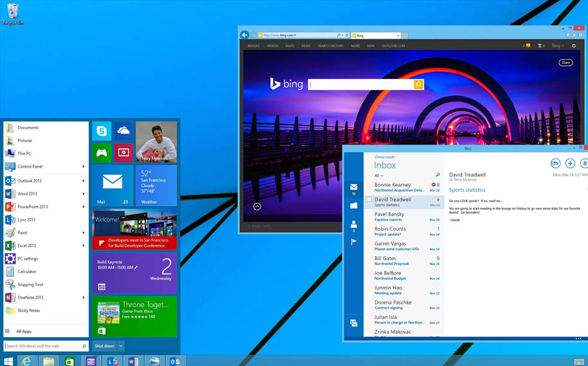Click the Sports statistics subject heading
This screenshot has height=366, width=588.
click(467, 190)
